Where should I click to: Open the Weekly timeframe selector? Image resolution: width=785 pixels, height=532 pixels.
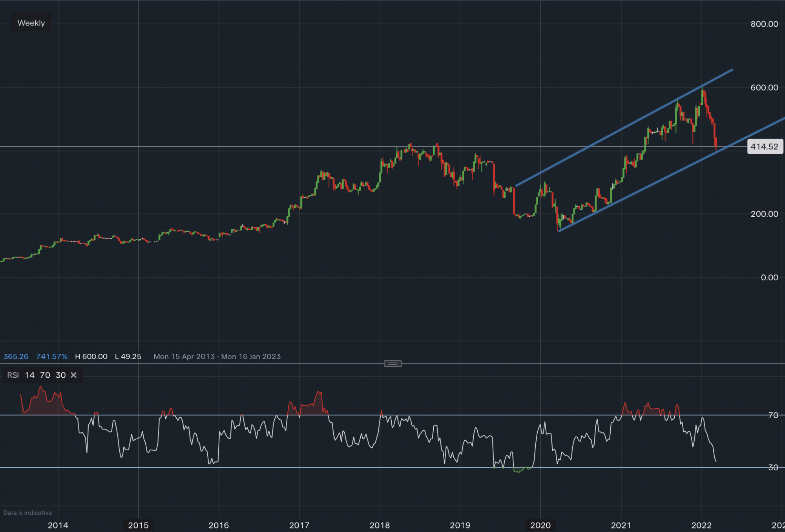(x=31, y=23)
